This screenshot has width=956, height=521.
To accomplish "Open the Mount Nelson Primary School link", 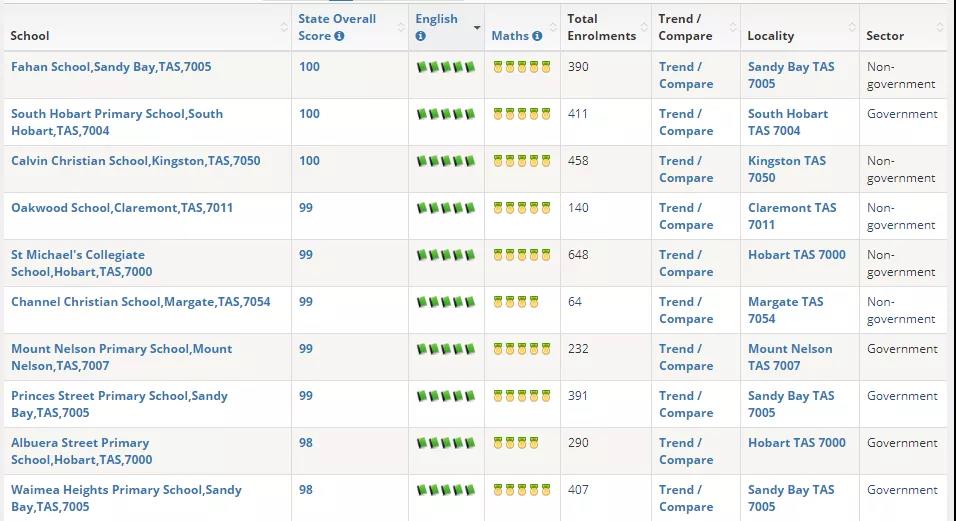I will pyautogui.click(x=121, y=357).
